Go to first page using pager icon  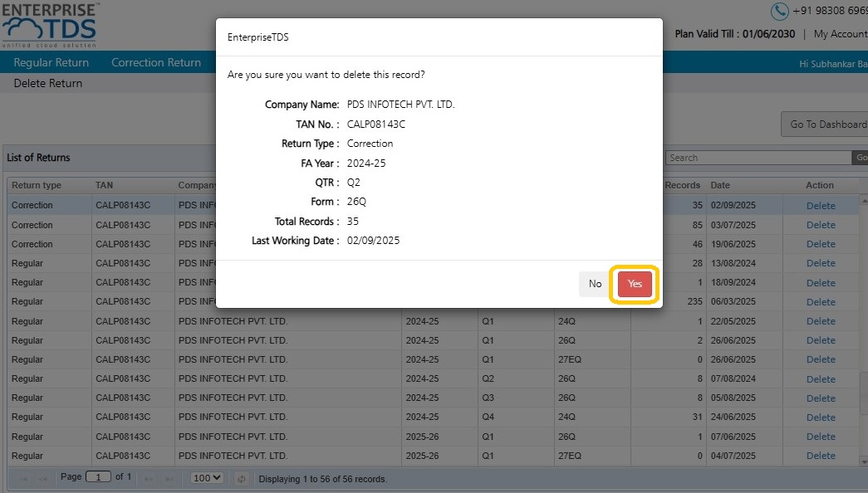tap(22, 478)
